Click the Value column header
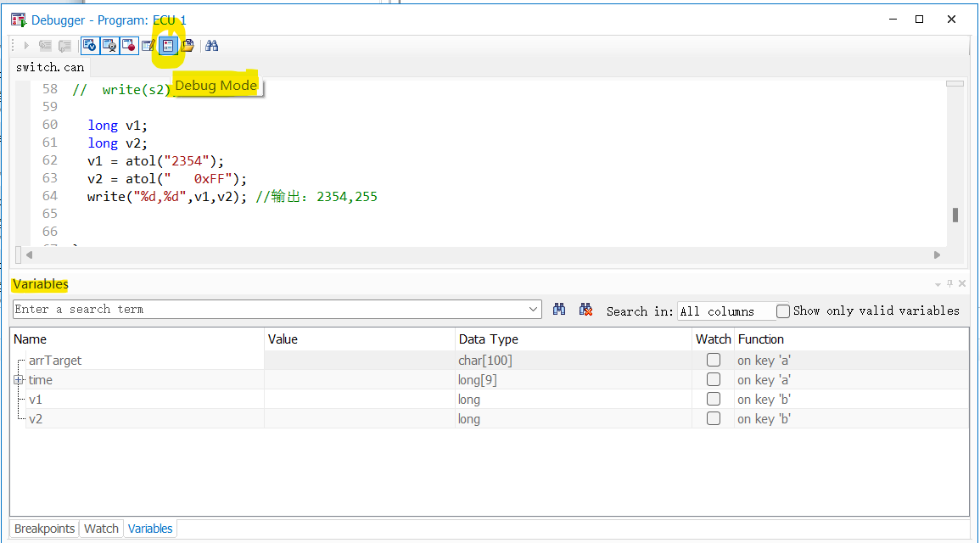The width and height of the screenshot is (980, 543). 360,339
